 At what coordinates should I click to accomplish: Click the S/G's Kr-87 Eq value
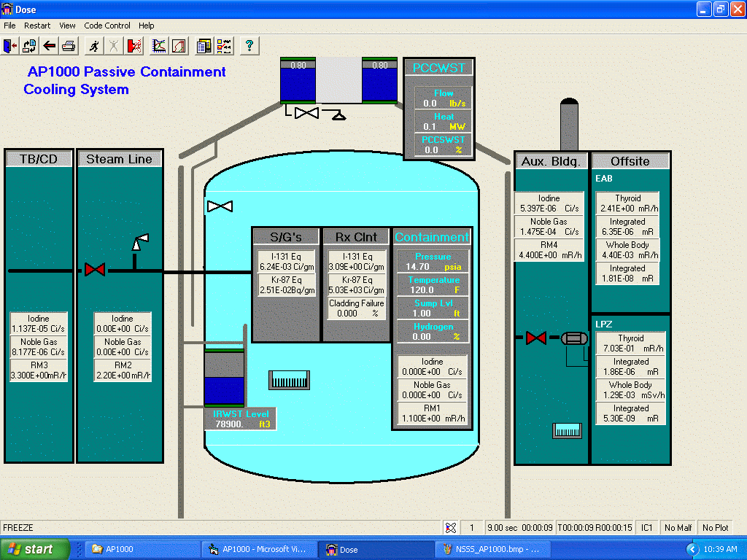(286, 285)
